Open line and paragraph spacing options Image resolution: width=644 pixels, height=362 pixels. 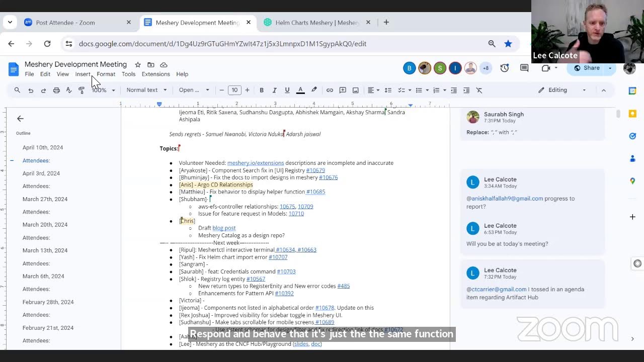[388, 90]
